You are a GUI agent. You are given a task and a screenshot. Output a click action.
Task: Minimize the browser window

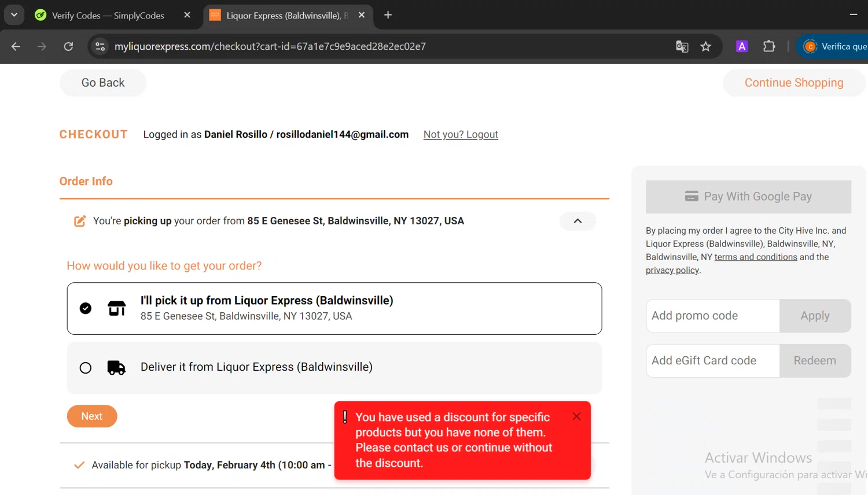point(854,14)
